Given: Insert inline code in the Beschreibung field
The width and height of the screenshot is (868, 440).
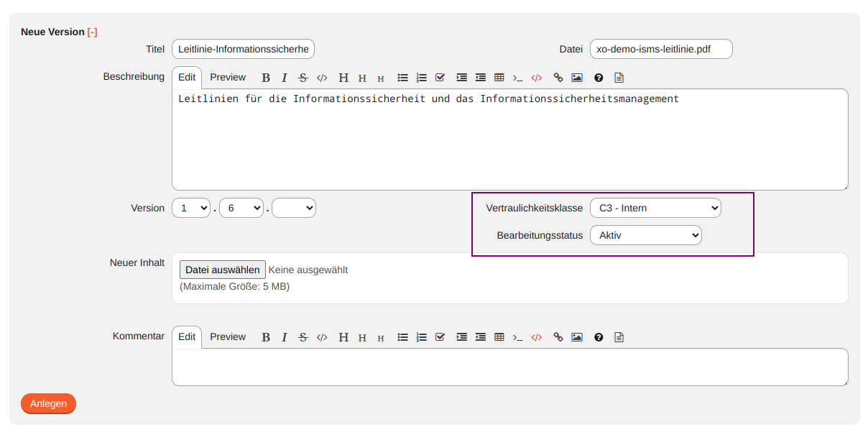Looking at the screenshot, I should pos(321,77).
